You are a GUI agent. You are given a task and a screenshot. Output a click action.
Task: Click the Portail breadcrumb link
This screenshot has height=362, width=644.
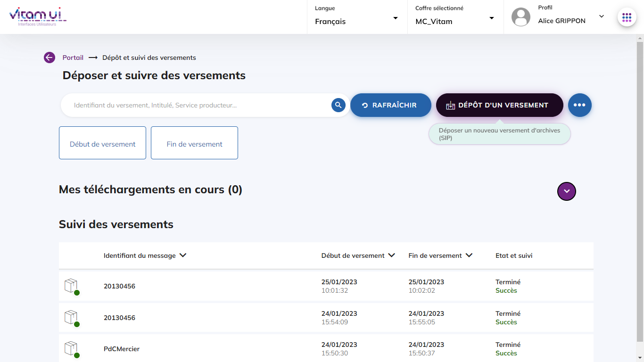point(73,58)
